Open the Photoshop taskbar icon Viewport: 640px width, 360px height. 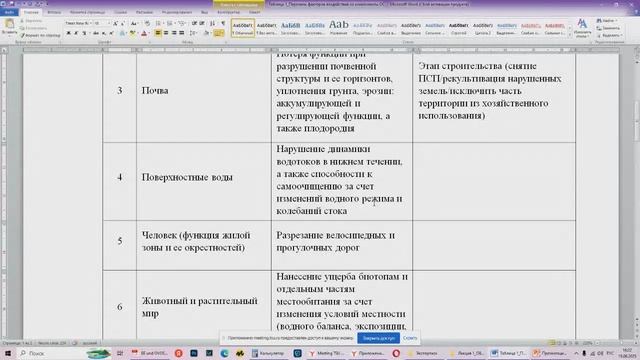pos(194,353)
